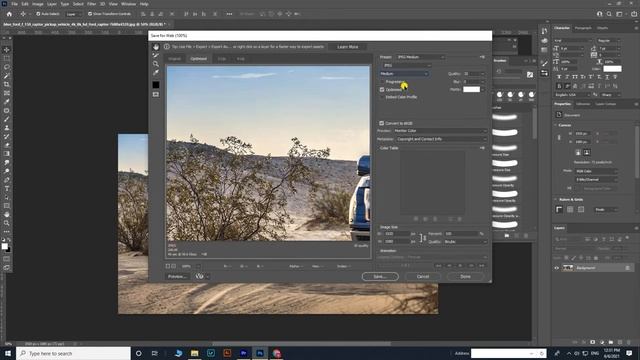Image resolution: width=640 pixels, height=360 pixels.
Task: Open the Metadata Copyright and Contact Info dropdown
Action: click(441, 139)
